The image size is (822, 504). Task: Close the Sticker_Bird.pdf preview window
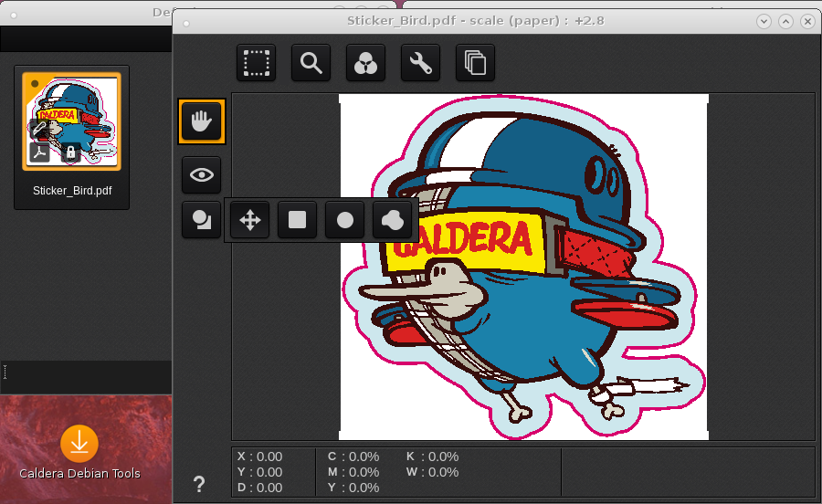(808, 22)
